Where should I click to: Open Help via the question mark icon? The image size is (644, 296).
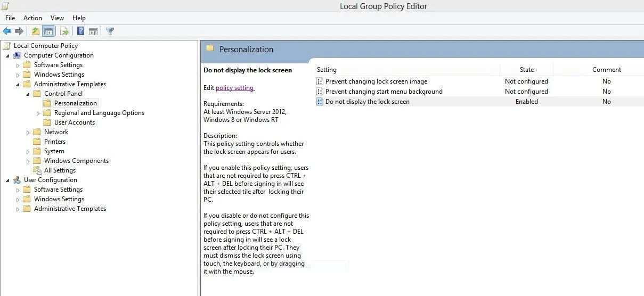[x=80, y=31]
